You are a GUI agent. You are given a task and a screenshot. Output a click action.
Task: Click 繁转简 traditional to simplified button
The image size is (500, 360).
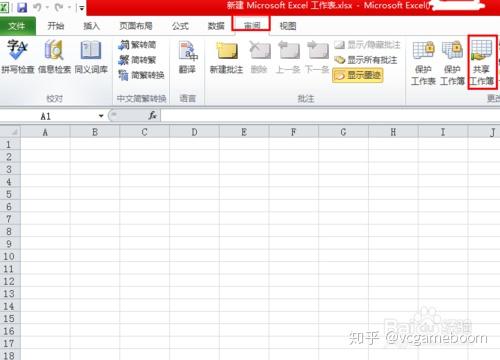(137, 45)
